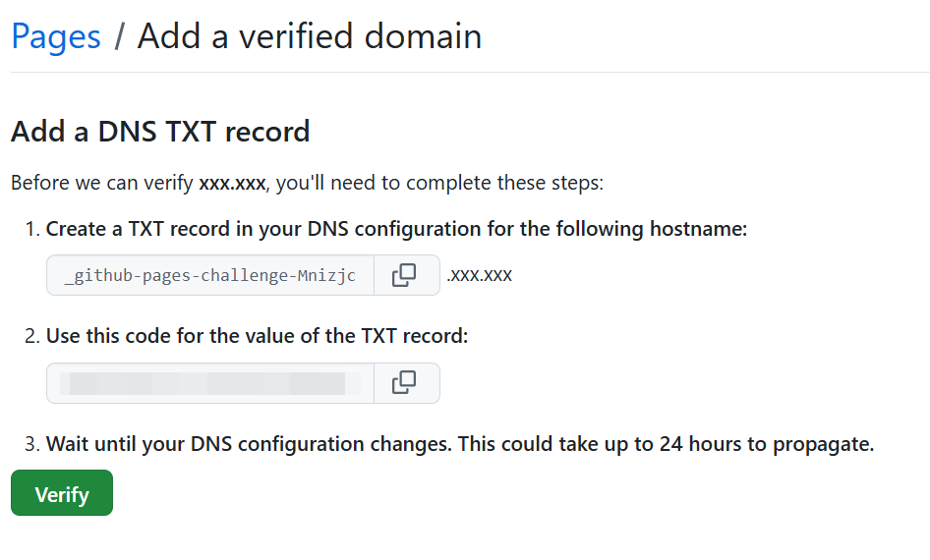
Task: Click the slash separator after Pages
Action: coord(119,36)
